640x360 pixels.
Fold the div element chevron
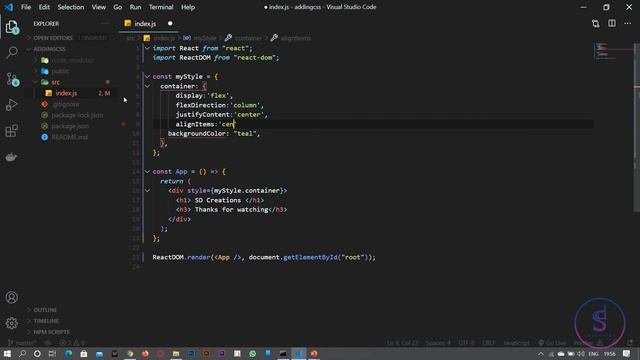point(147,191)
